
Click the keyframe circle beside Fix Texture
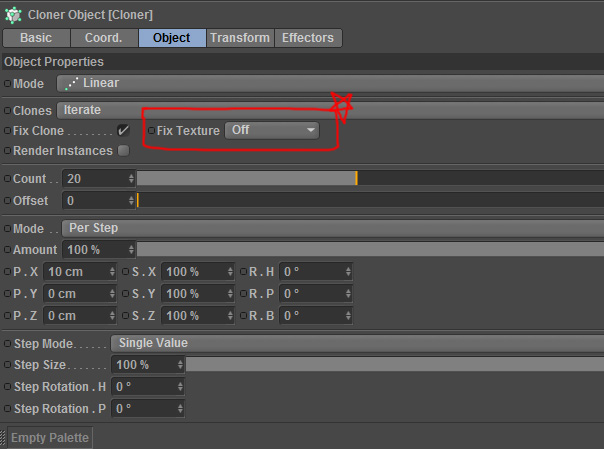coord(151,131)
